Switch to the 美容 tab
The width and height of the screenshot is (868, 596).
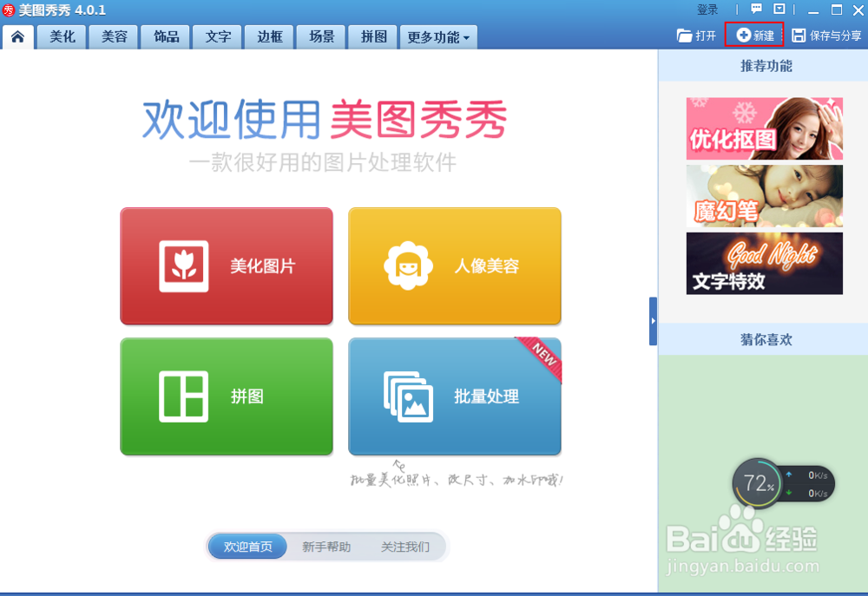(114, 37)
